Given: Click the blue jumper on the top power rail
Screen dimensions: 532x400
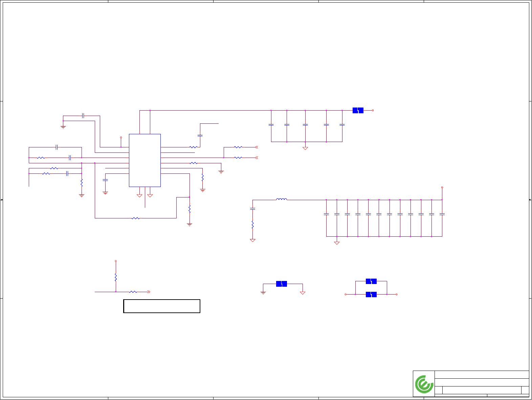Looking at the screenshot, I should (358, 110).
